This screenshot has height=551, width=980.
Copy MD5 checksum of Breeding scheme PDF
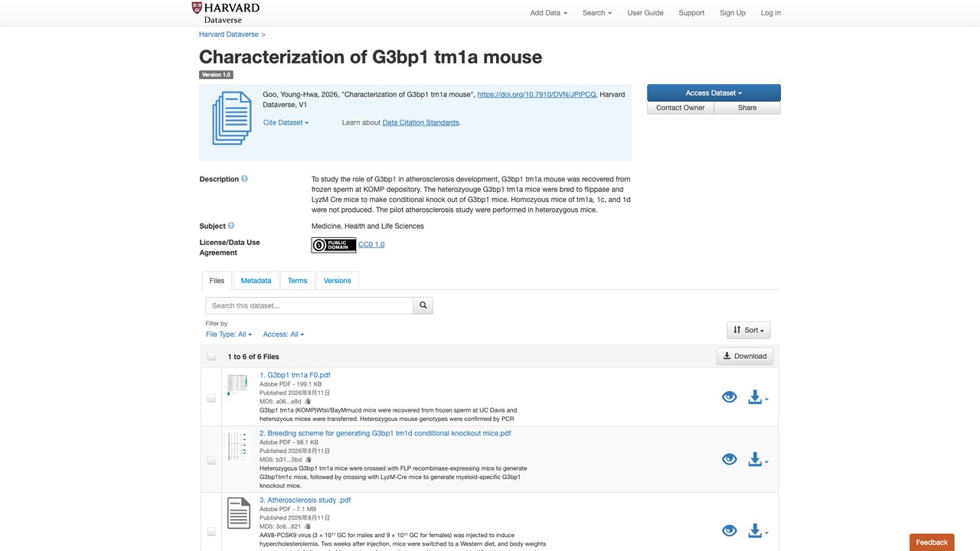pyautogui.click(x=309, y=460)
